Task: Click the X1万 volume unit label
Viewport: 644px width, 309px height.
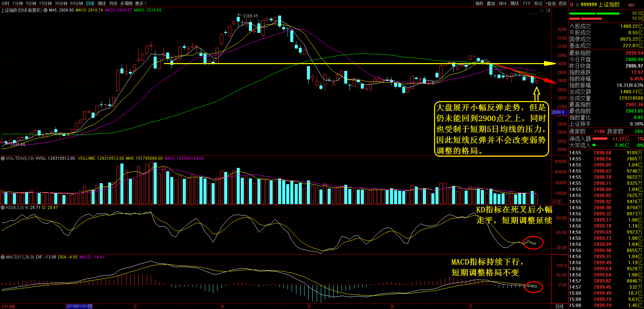Action: pyautogui.click(x=556, y=202)
